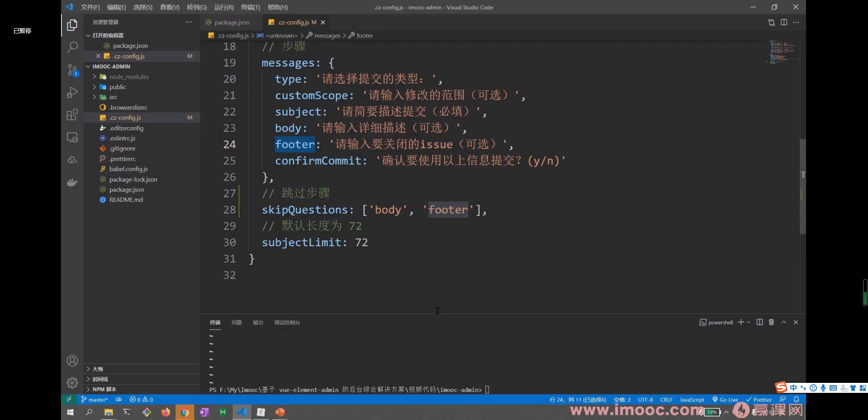
Task: Open babel.config.js in the file tree
Action: coord(128,169)
